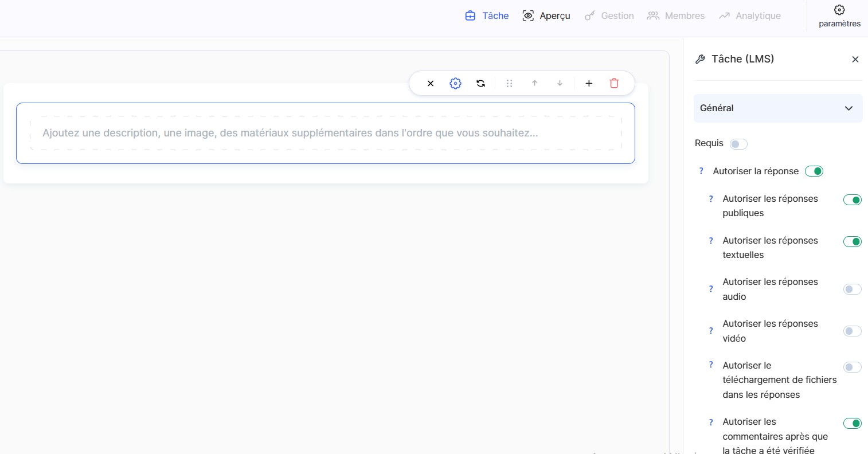
Task: Open paramètres gear in top bar
Action: [x=839, y=15]
